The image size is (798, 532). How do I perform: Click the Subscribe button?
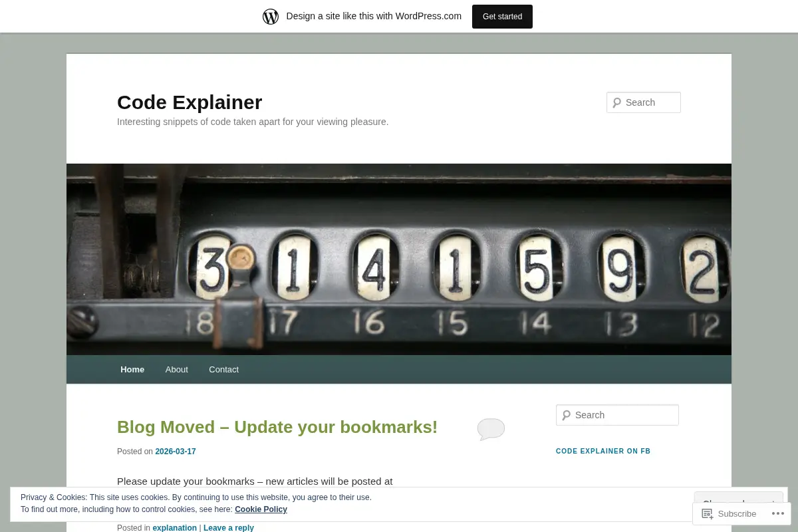730,513
